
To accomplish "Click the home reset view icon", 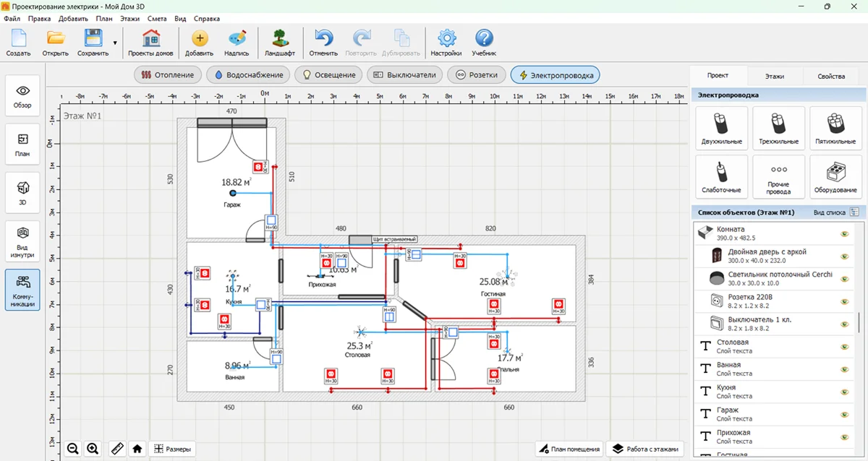I will [x=137, y=449].
